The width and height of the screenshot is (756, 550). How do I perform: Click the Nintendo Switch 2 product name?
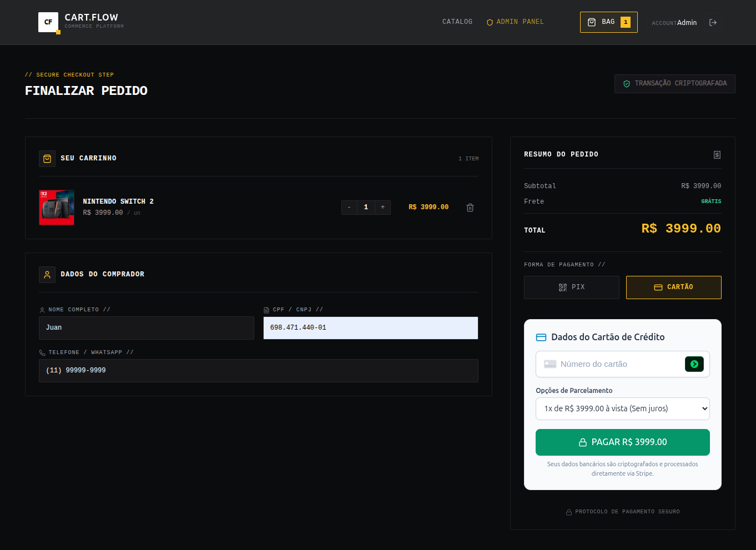point(118,201)
